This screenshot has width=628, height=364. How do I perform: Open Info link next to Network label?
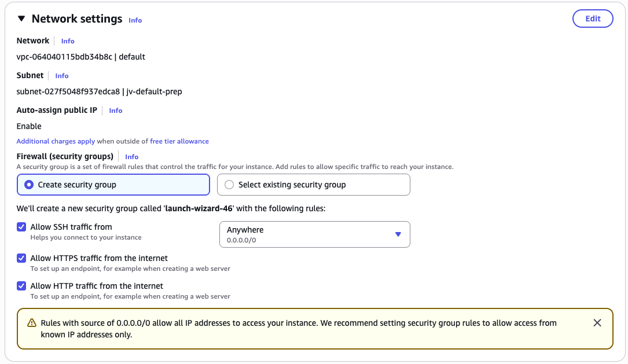[68, 41]
